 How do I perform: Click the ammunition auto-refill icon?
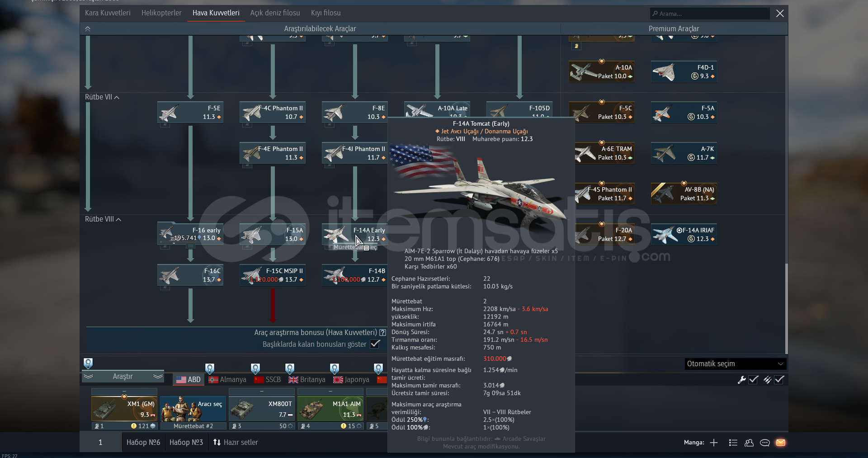(x=767, y=380)
